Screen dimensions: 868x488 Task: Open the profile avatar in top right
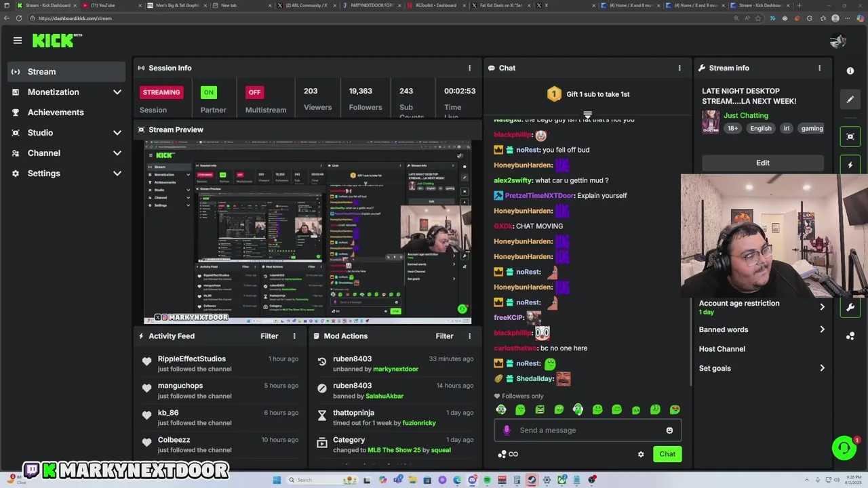(837, 41)
